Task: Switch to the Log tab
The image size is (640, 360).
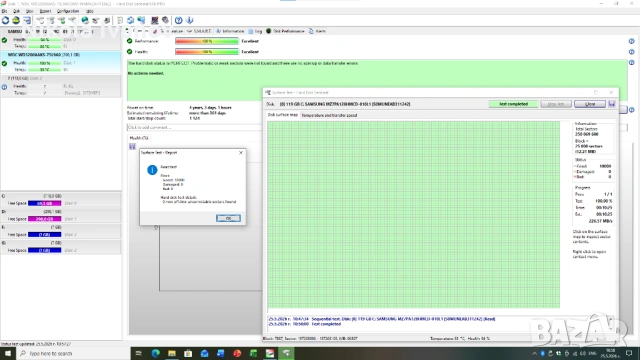Action: 256,31
